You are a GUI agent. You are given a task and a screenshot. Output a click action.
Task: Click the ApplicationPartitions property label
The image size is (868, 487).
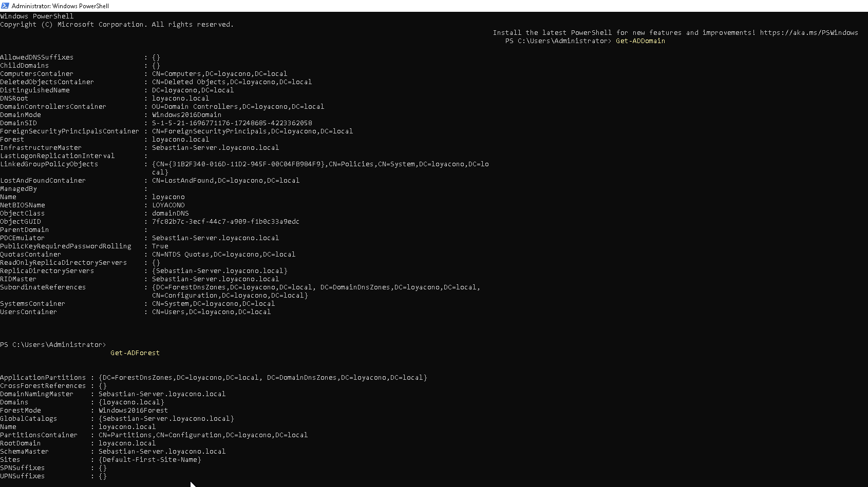[x=43, y=378]
